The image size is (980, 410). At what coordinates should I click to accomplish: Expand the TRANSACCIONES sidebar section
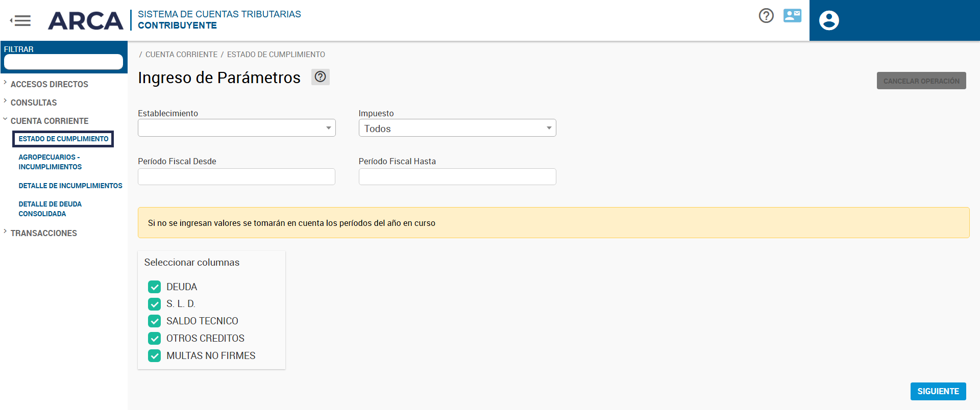pyautogui.click(x=43, y=233)
